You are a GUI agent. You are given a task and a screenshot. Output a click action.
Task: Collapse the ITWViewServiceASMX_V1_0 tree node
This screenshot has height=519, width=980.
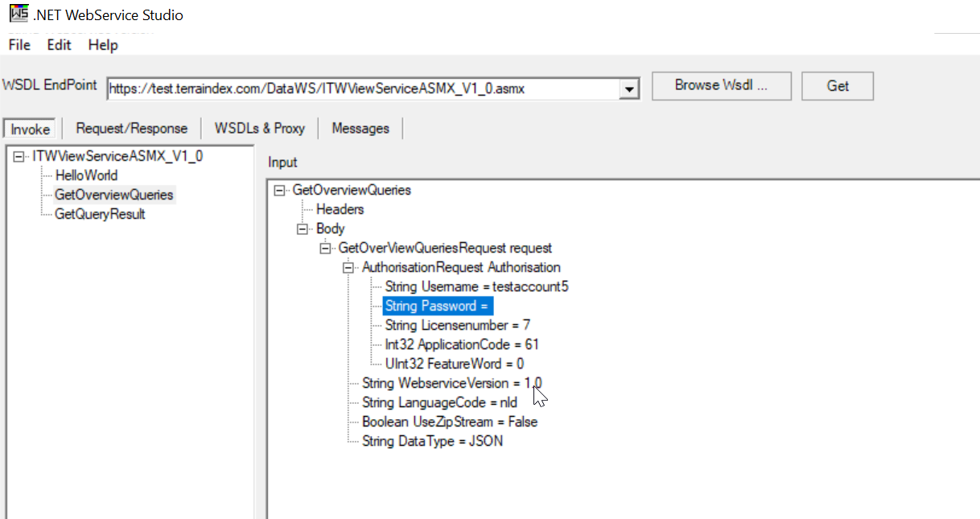[x=19, y=156]
